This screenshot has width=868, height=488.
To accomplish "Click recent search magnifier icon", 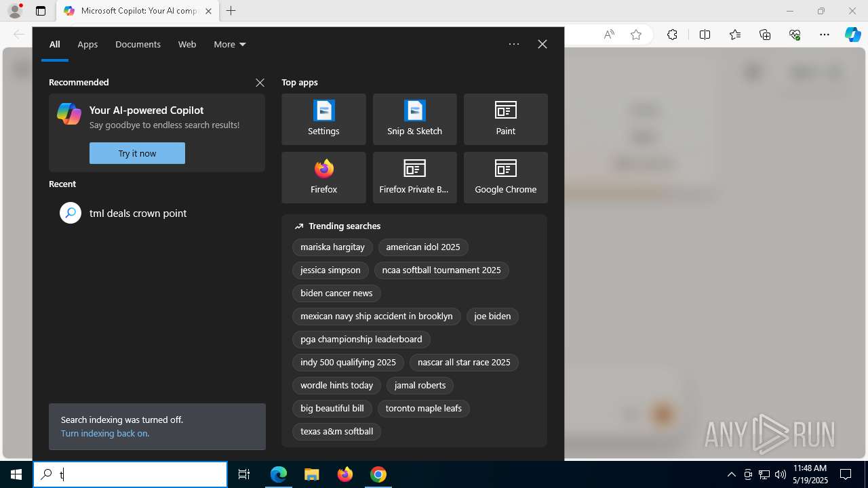I will (71, 213).
